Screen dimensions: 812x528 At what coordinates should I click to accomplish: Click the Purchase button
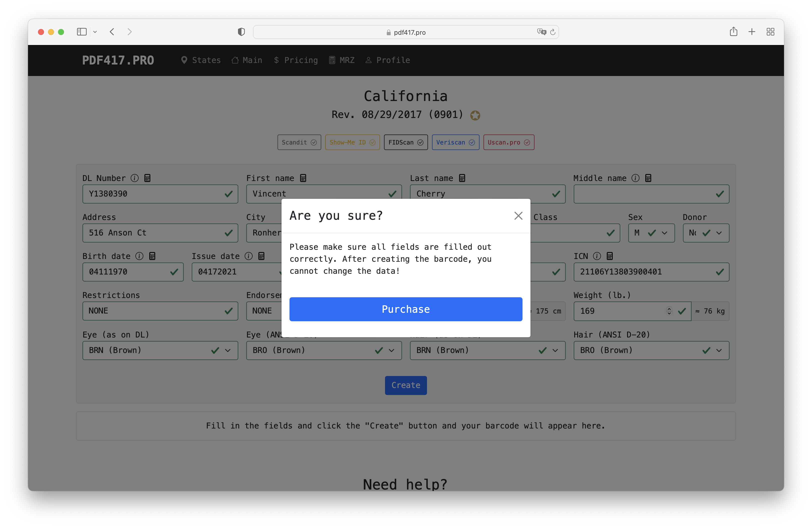[x=405, y=309]
